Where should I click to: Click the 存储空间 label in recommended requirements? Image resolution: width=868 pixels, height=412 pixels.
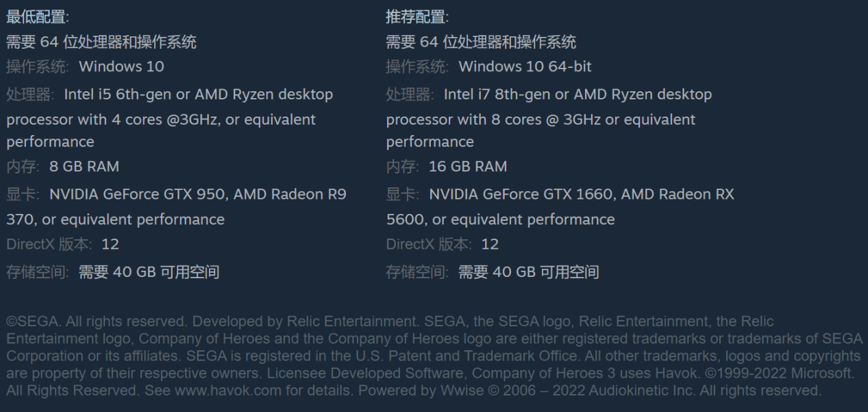click(x=417, y=273)
